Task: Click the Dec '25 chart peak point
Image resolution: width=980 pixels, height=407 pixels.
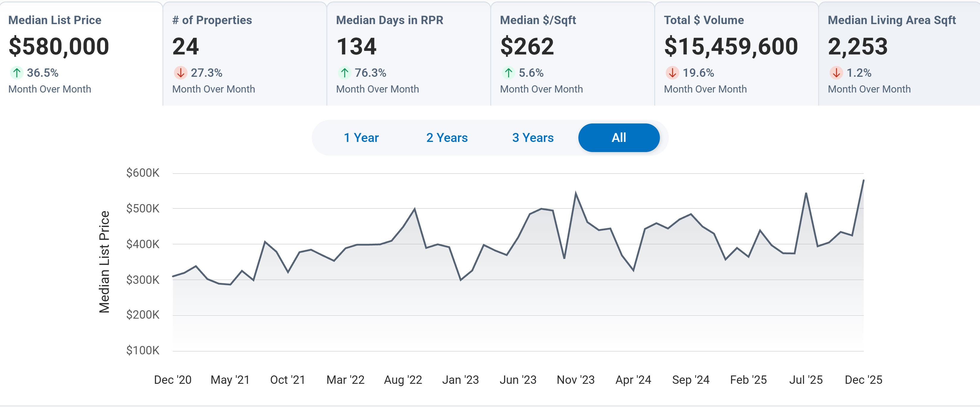Action: tap(863, 181)
